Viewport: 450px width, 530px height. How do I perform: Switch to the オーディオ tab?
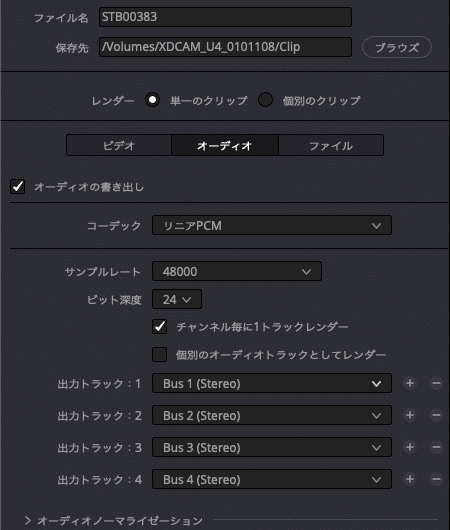pos(225,145)
